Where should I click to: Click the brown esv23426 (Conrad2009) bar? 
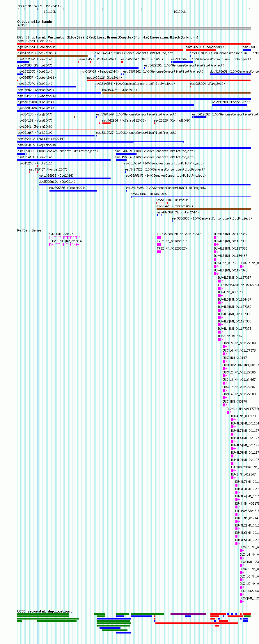pos(203,209)
